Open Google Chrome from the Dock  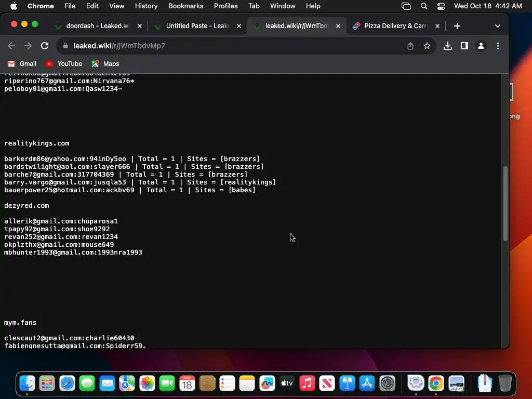tap(436, 383)
